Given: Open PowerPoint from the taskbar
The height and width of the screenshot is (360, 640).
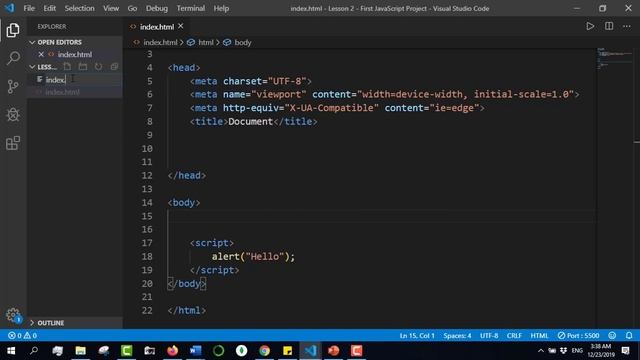Looking at the screenshot, I should [333, 351].
